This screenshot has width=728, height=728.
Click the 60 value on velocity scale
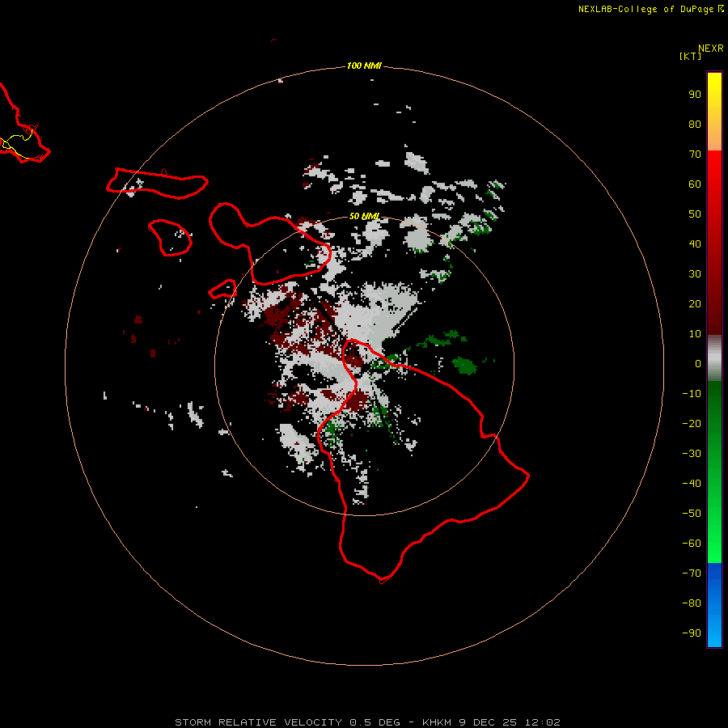click(695, 184)
